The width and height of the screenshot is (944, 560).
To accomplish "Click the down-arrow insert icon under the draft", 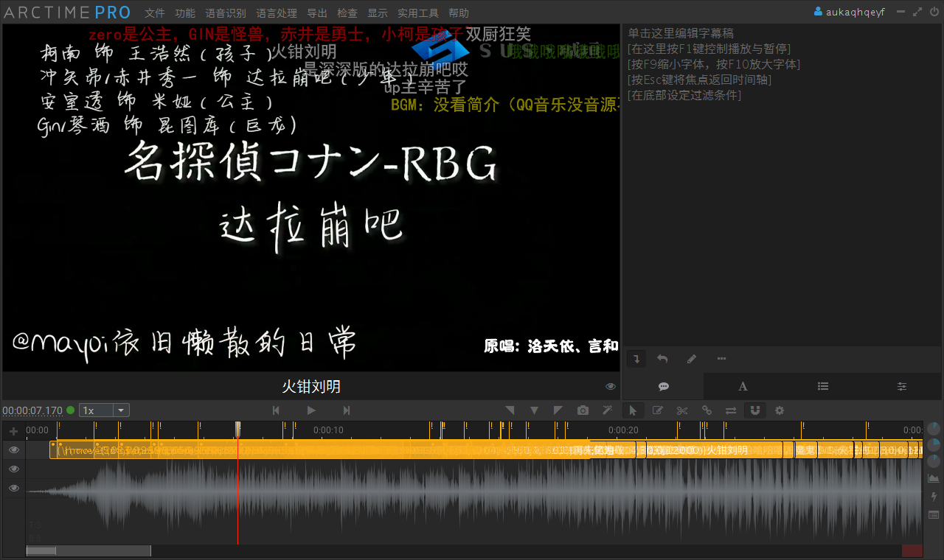I will [x=636, y=359].
